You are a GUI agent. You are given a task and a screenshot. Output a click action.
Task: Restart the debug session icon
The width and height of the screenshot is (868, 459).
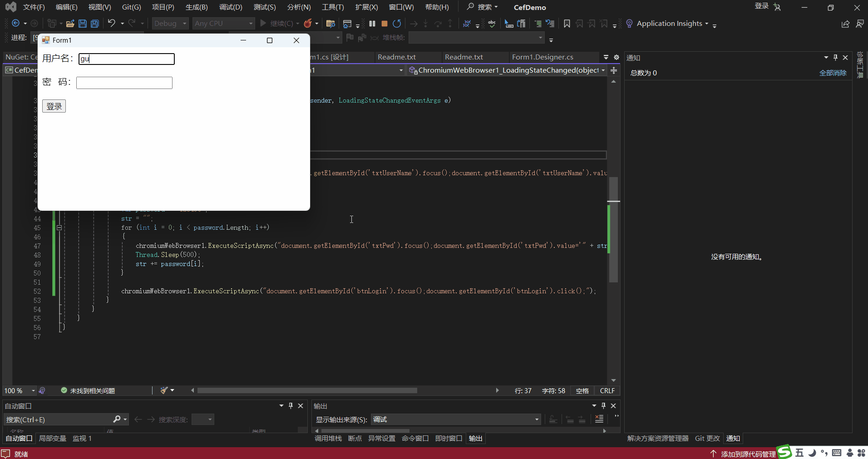(x=396, y=23)
